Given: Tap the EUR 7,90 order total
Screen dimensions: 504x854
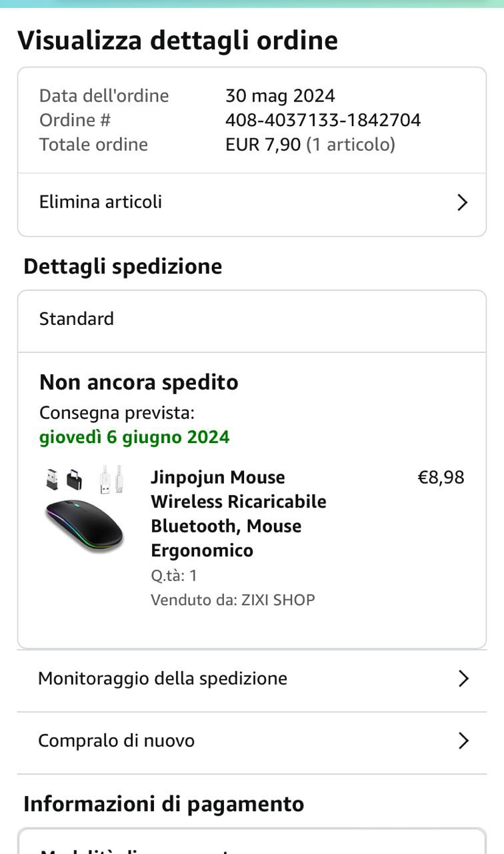Looking at the screenshot, I should point(263,145).
